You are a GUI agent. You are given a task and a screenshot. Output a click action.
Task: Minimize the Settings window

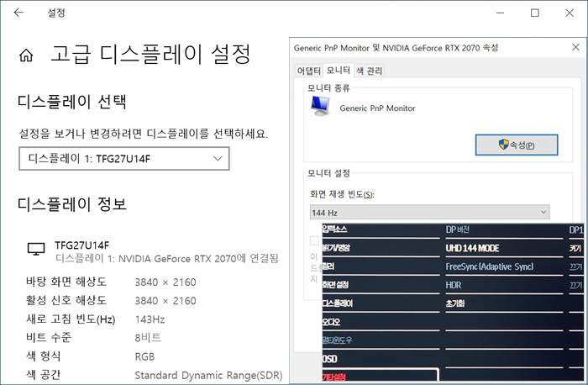[x=500, y=13]
